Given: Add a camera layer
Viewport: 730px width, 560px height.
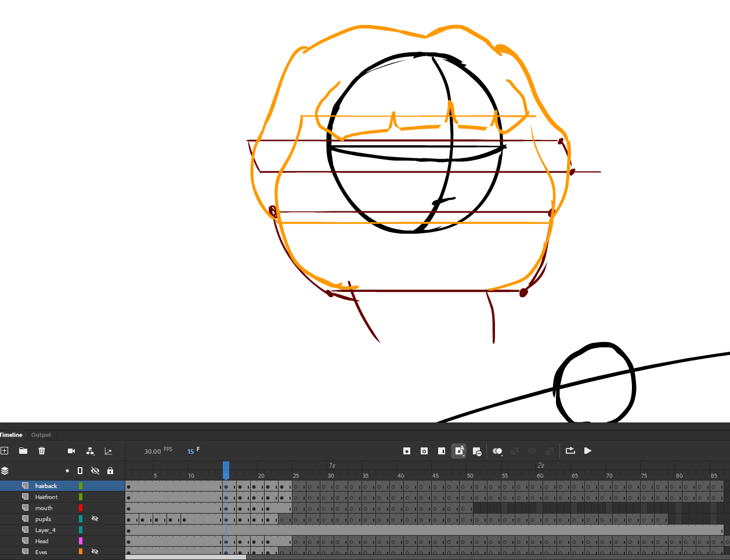Looking at the screenshot, I should tap(71, 451).
